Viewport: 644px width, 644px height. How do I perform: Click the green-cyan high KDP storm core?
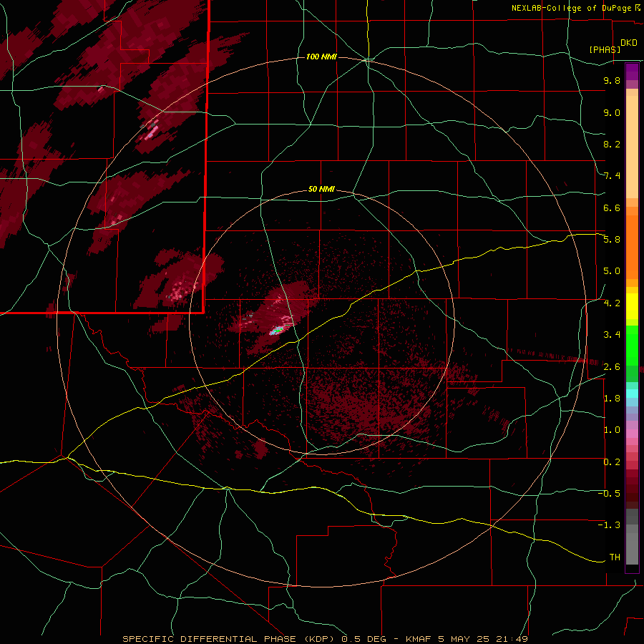pos(278,330)
